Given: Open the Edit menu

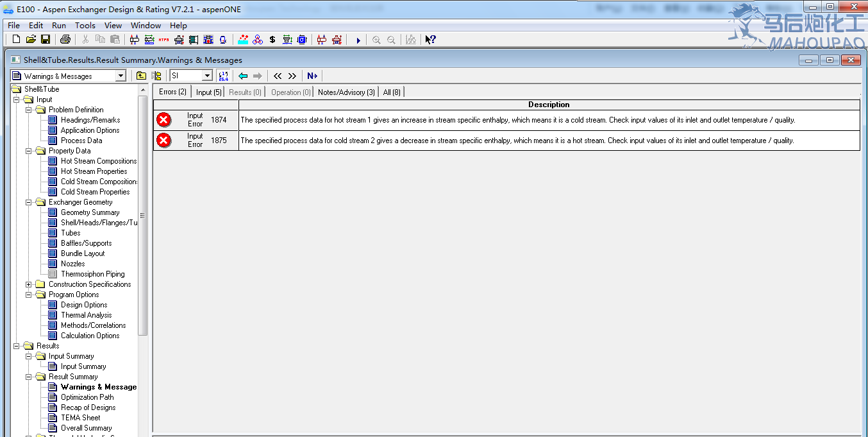Looking at the screenshot, I should pos(36,26).
